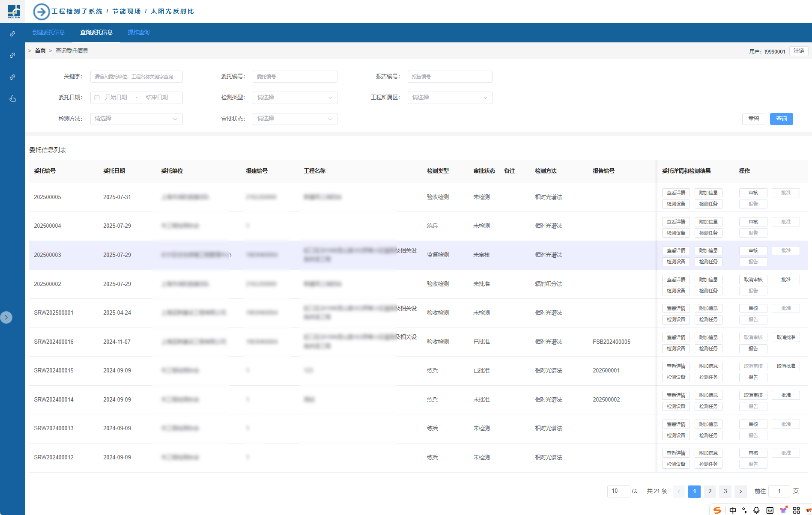Click the hand pointer icon in left sidebar
This screenshot has height=515, width=812.
(x=12, y=99)
